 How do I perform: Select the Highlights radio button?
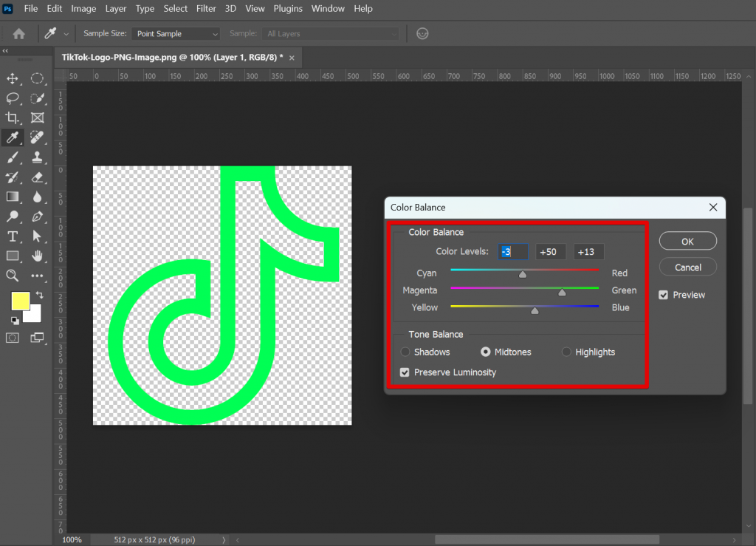pos(566,352)
